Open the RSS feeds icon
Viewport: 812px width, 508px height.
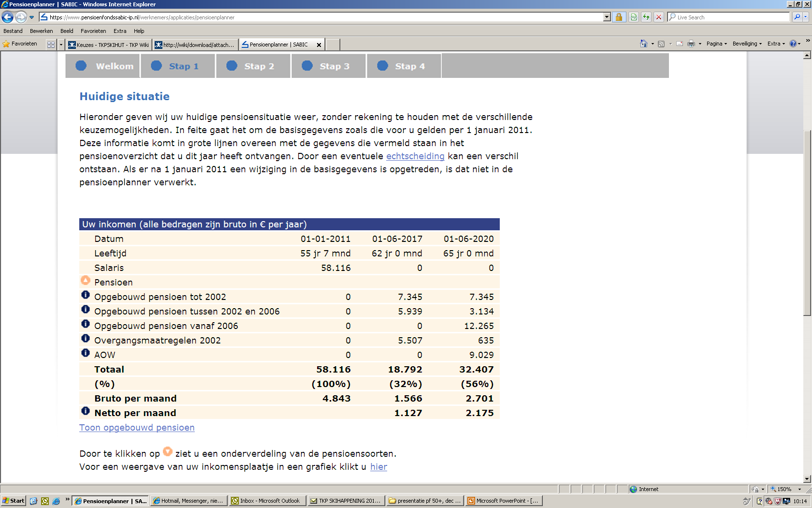[x=661, y=44]
